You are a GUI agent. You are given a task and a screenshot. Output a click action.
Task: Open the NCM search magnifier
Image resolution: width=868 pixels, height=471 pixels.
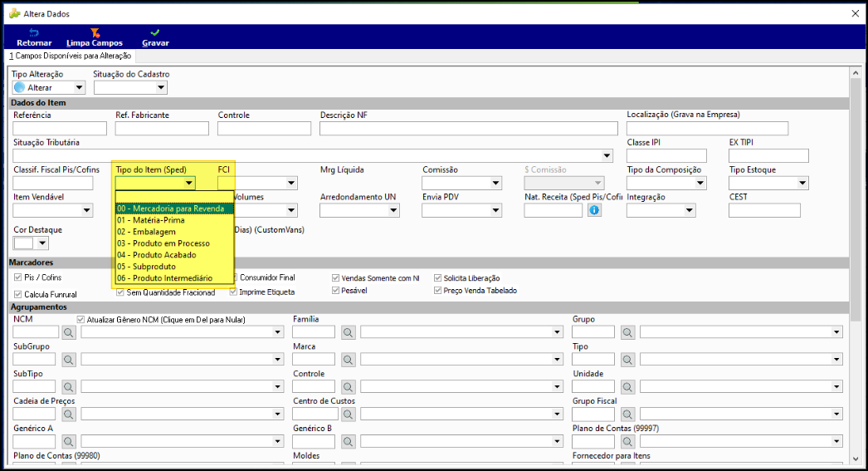[68, 332]
